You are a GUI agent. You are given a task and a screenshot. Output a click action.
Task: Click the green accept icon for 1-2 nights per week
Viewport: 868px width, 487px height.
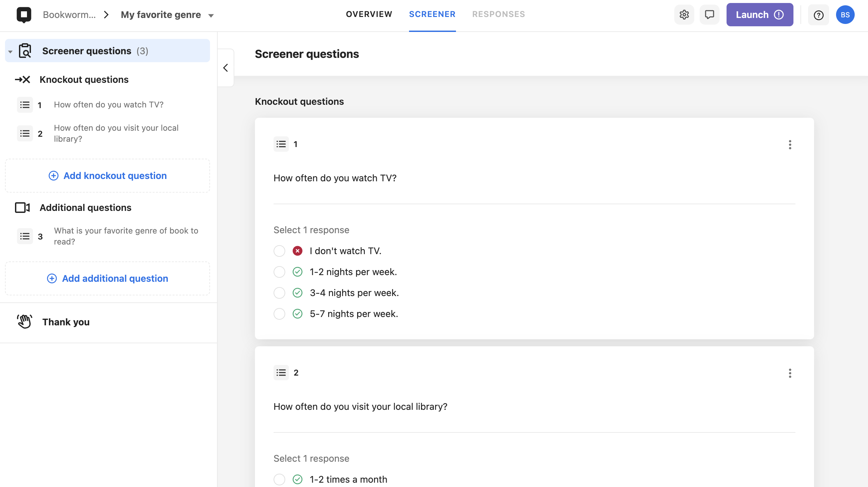pyautogui.click(x=298, y=272)
